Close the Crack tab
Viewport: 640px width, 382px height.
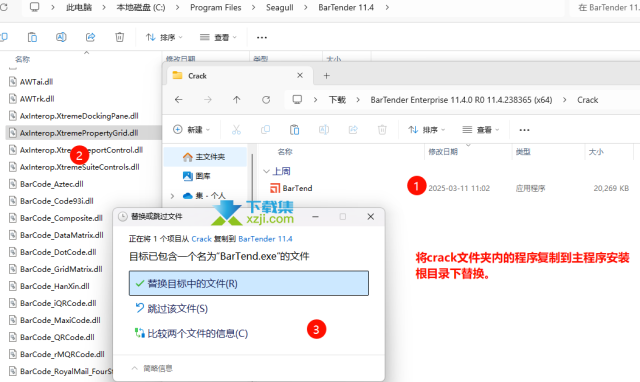point(300,76)
